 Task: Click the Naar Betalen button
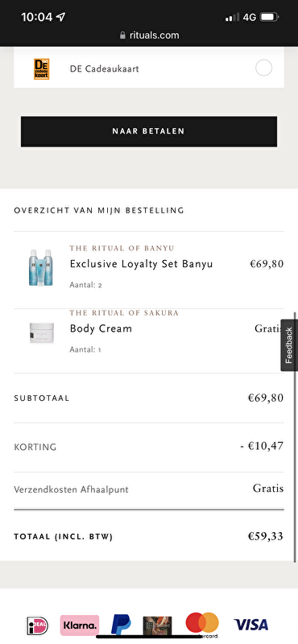point(149,131)
